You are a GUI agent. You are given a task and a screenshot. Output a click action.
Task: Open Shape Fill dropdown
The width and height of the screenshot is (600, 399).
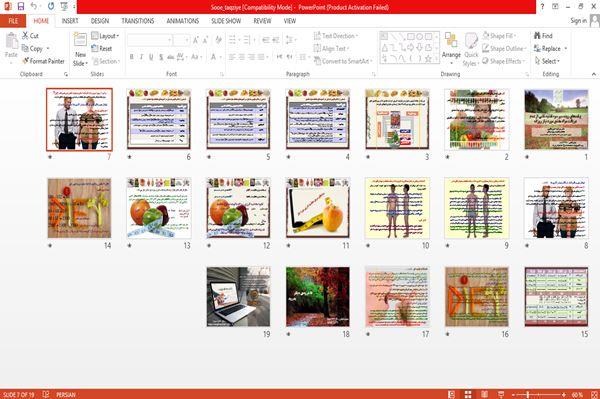[x=499, y=36]
